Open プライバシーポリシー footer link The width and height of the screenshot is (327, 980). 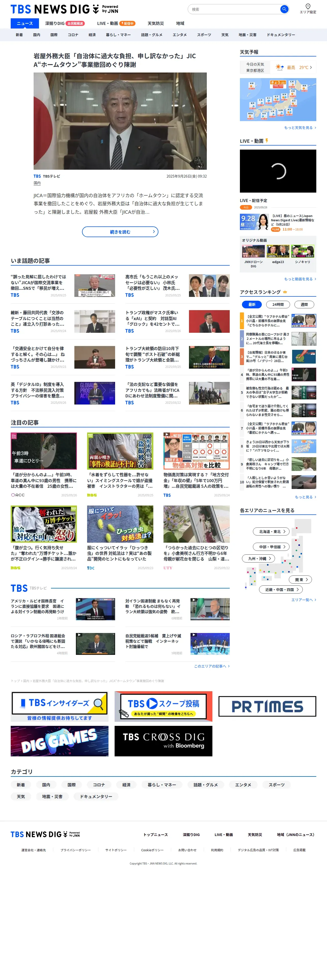click(75, 850)
